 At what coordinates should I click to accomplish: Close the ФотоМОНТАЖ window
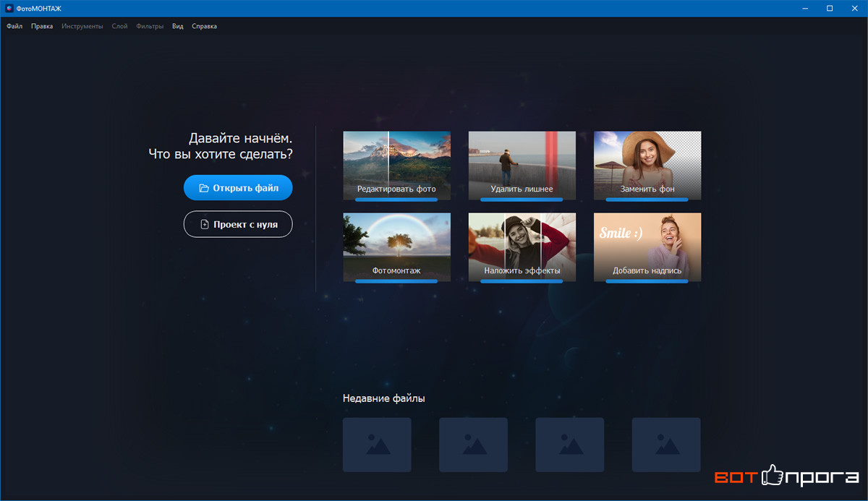(x=854, y=8)
